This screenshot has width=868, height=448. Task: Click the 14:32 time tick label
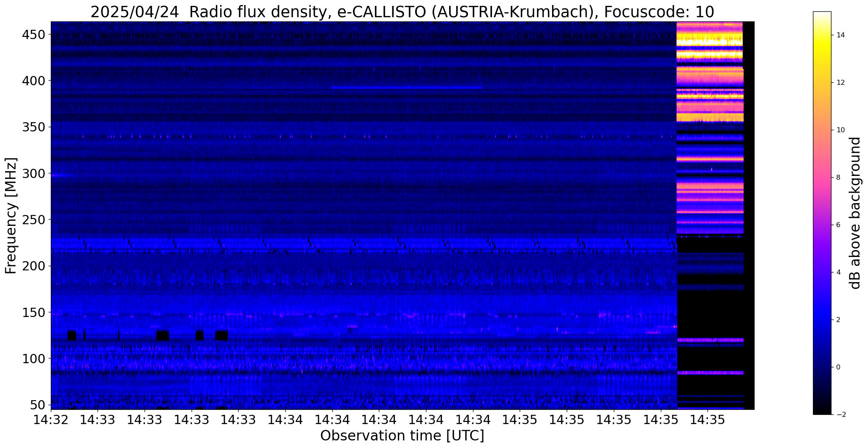coord(51,420)
